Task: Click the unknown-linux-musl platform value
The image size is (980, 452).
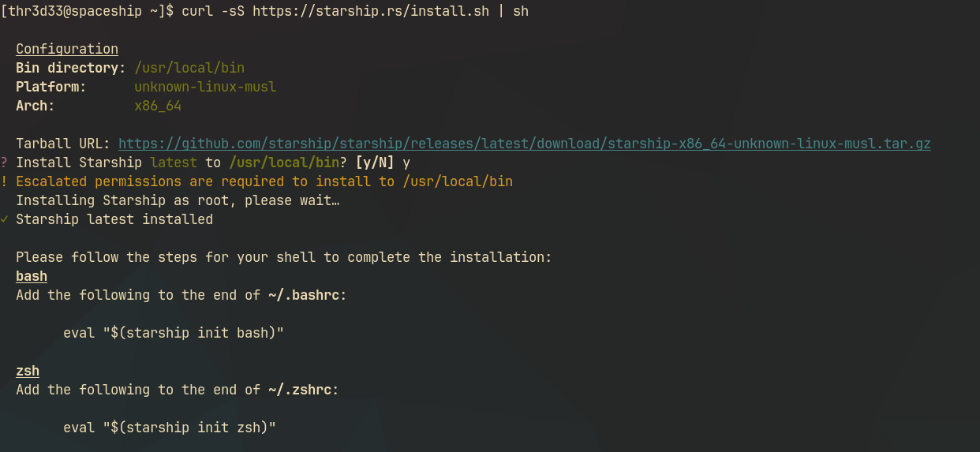Action: 205,87
